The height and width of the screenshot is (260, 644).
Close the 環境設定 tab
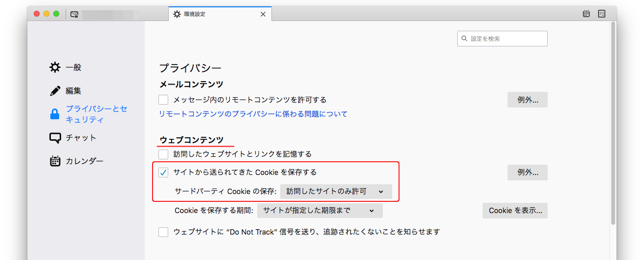point(263,14)
